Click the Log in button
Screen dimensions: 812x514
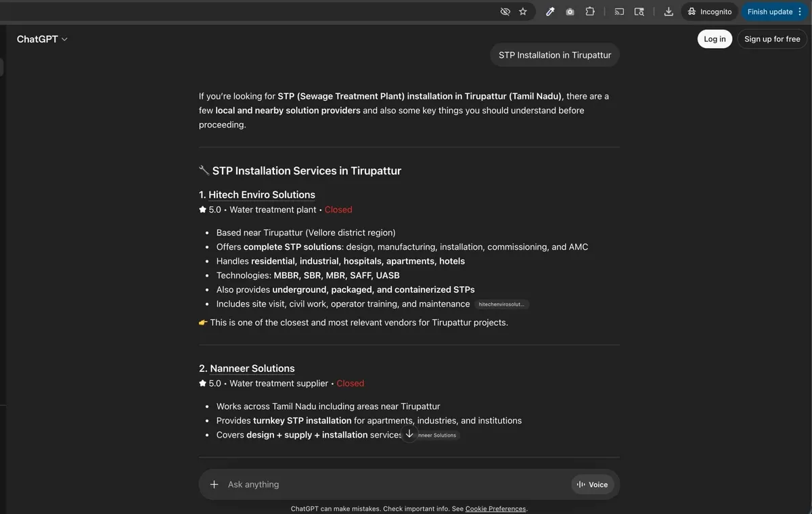tap(715, 39)
